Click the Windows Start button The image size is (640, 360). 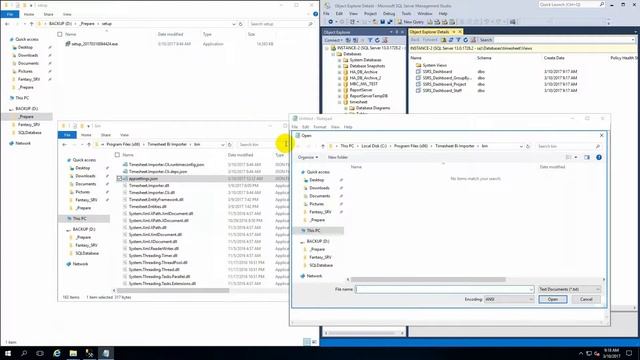[8, 353]
